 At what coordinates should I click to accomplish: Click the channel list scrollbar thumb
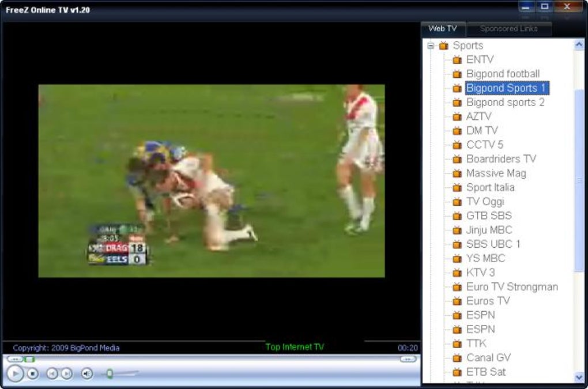579,180
